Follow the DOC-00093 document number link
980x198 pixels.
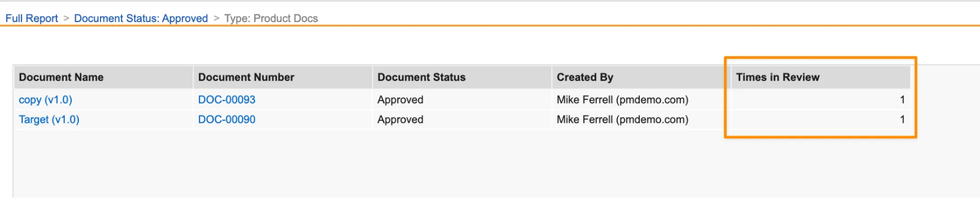(226, 100)
